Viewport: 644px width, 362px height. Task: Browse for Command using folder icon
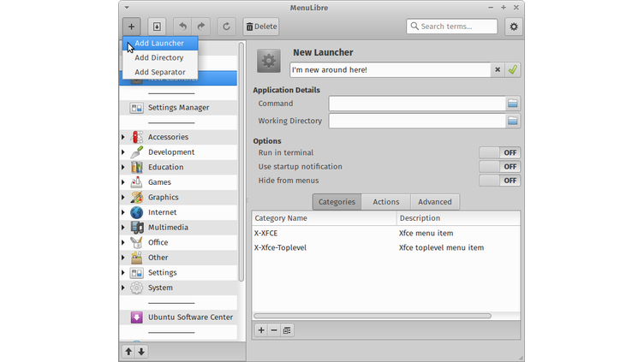pyautogui.click(x=512, y=104)
